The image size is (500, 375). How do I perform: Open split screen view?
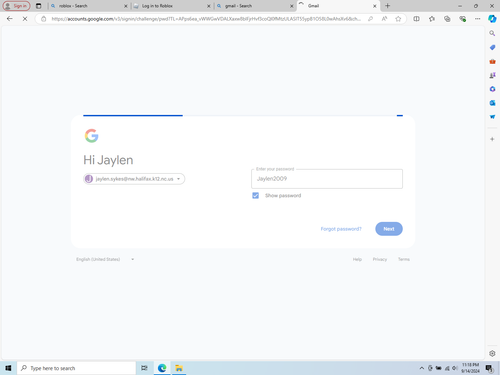[x=416, y=19]
